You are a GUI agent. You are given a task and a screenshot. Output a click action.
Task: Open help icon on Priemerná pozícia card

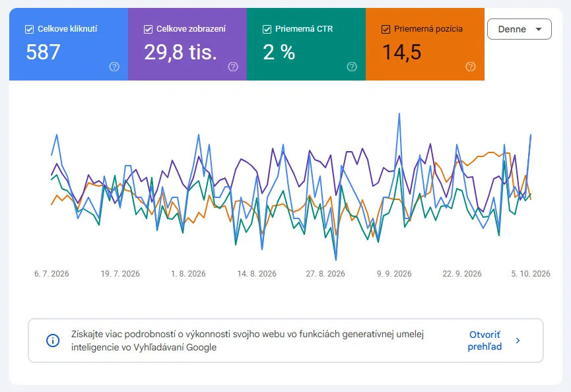point(471,67)
